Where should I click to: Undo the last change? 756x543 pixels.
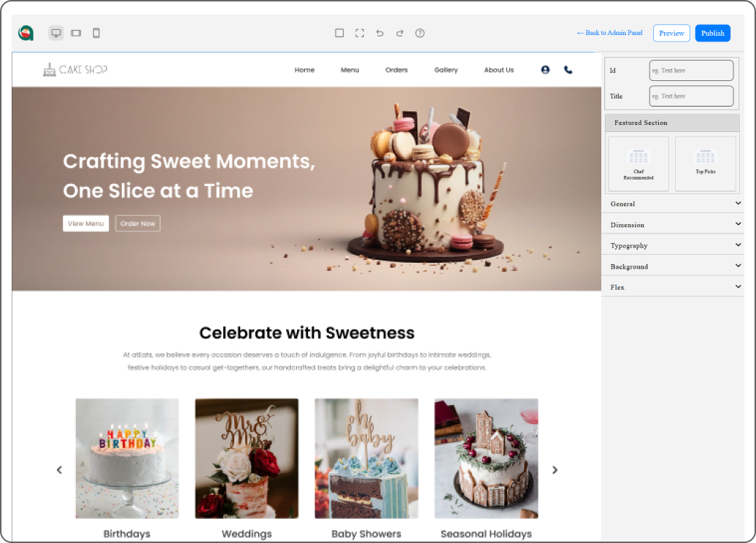point(379,33)
